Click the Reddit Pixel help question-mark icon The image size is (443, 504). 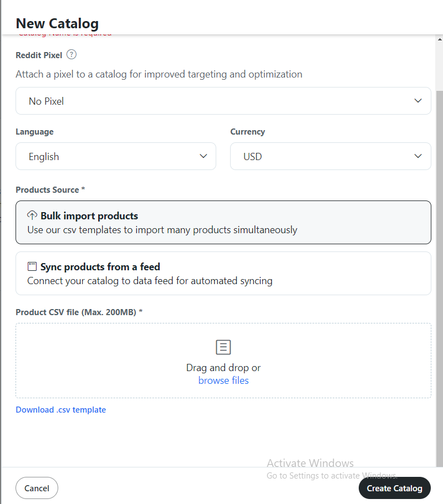71,55
